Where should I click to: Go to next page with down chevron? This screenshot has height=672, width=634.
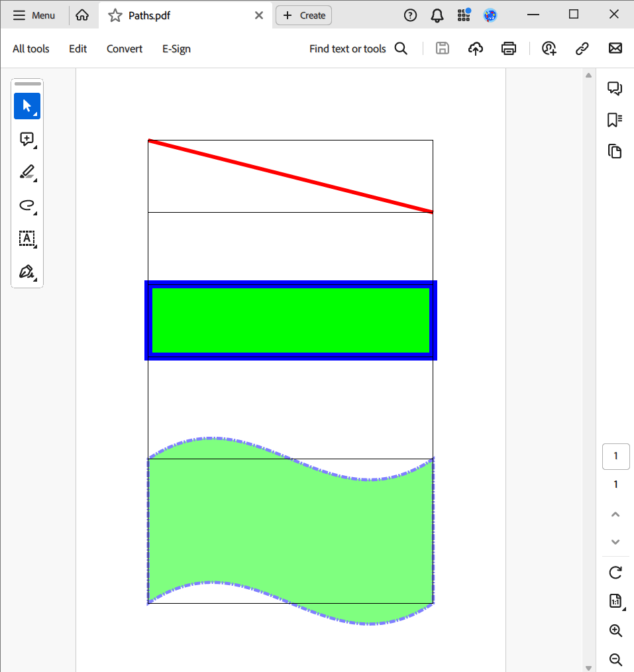(615, 541)
